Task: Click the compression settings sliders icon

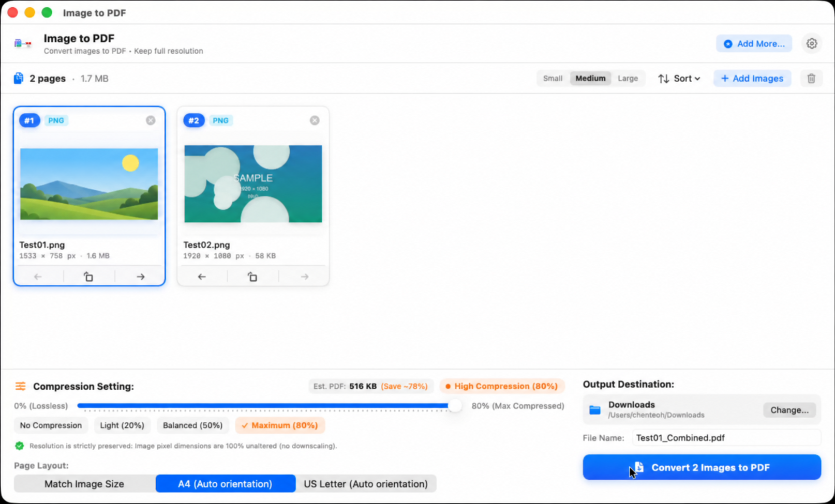Action: (20, 386)
